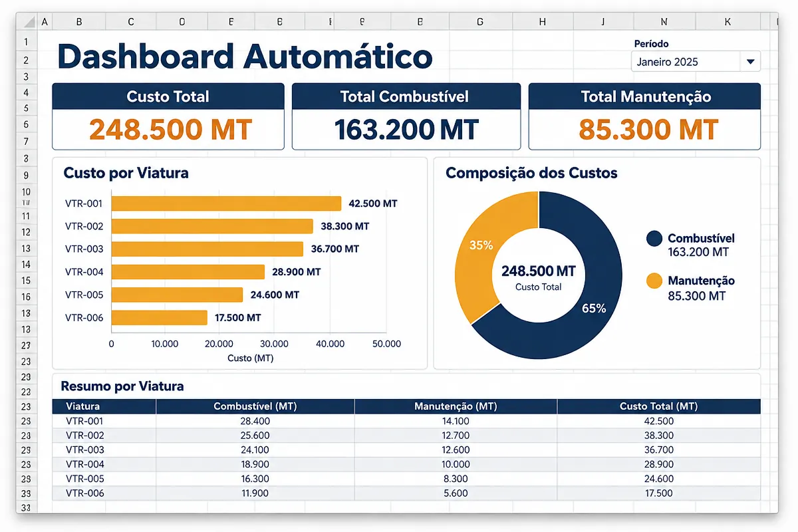Click table cell 24.100

click(256, 450)
